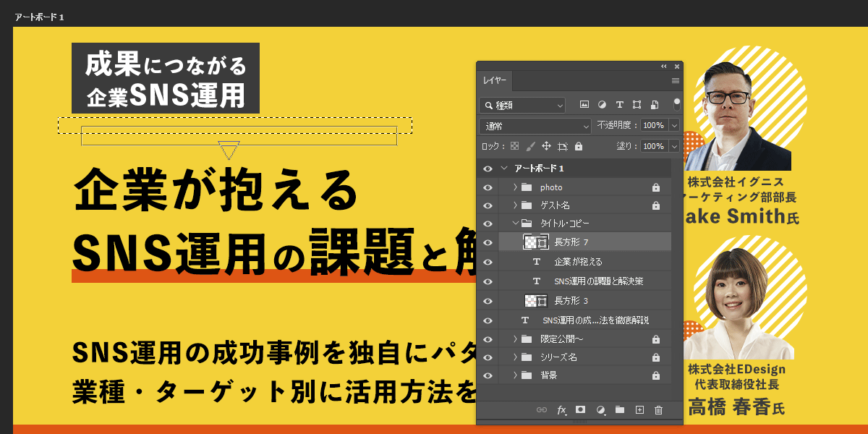
Task: Create new group folder icon
Action: coord(619,409)
